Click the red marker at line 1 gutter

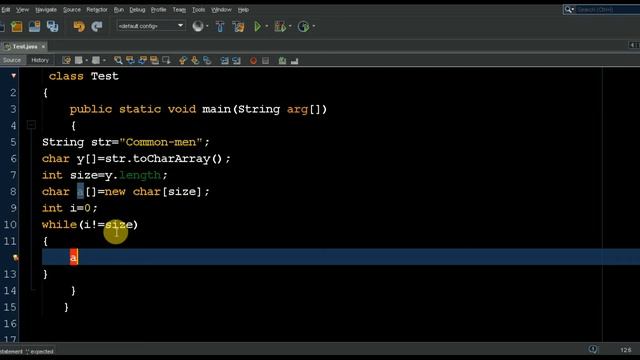13,76
